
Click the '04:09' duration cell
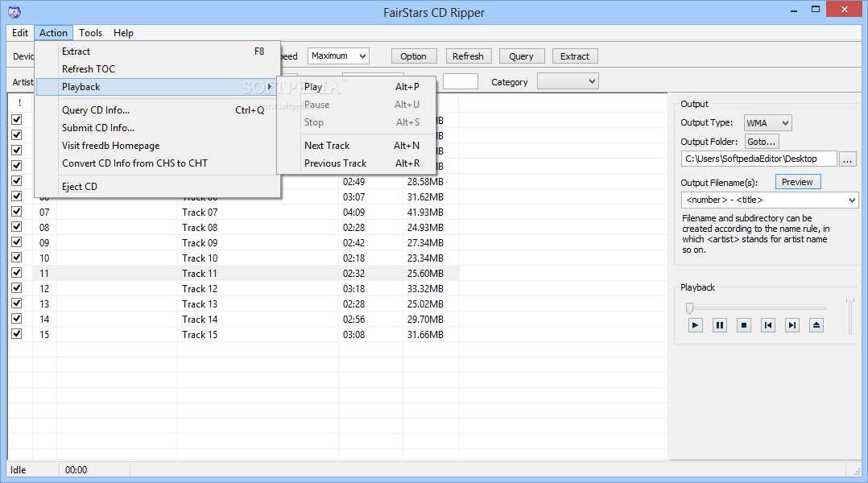[353, 213]
